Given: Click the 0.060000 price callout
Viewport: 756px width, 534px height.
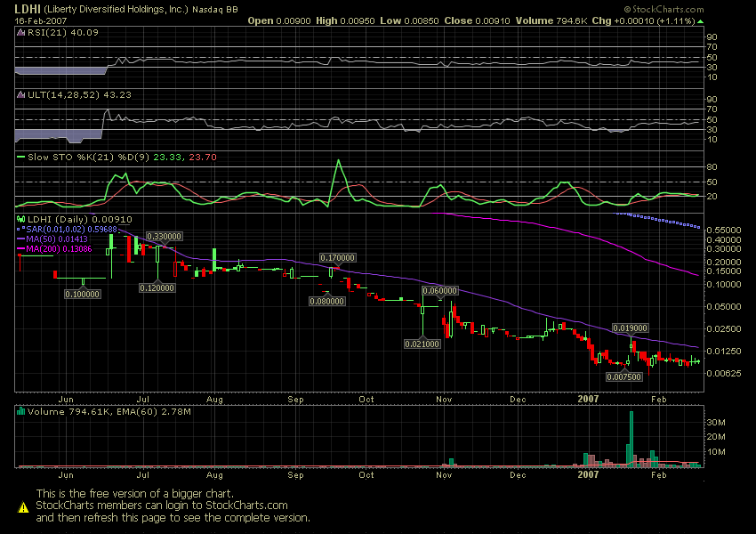Looking at the screenshot, I should pos(439,291).
